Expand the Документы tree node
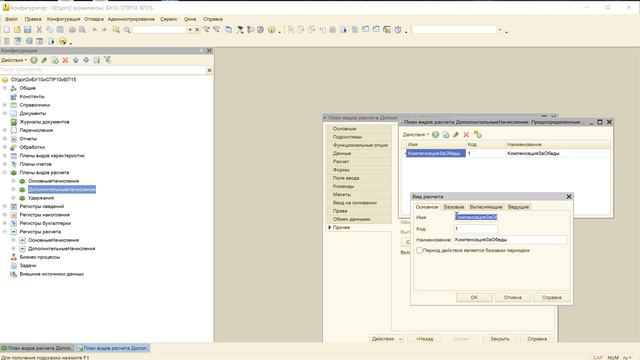Viewport: 640px width, 360px height. (x=5, y=113)
